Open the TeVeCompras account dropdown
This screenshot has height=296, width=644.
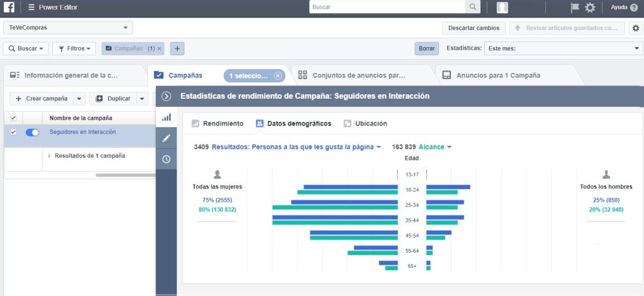point(68,28)
